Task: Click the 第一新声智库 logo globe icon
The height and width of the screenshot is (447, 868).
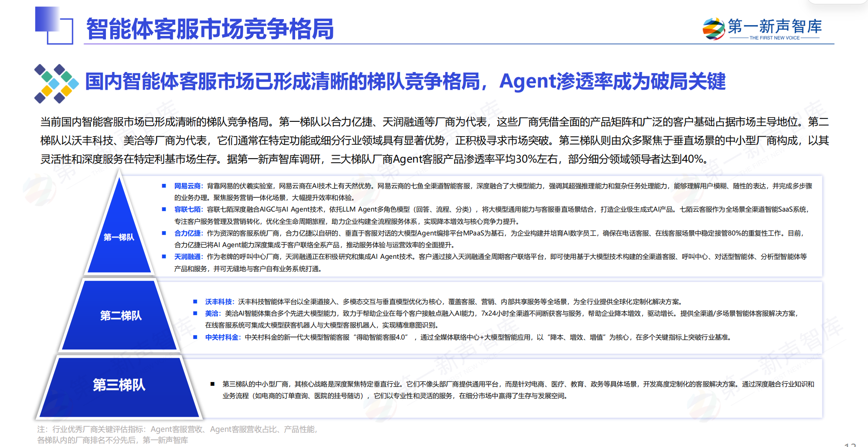Action: (x=713, y=29)
